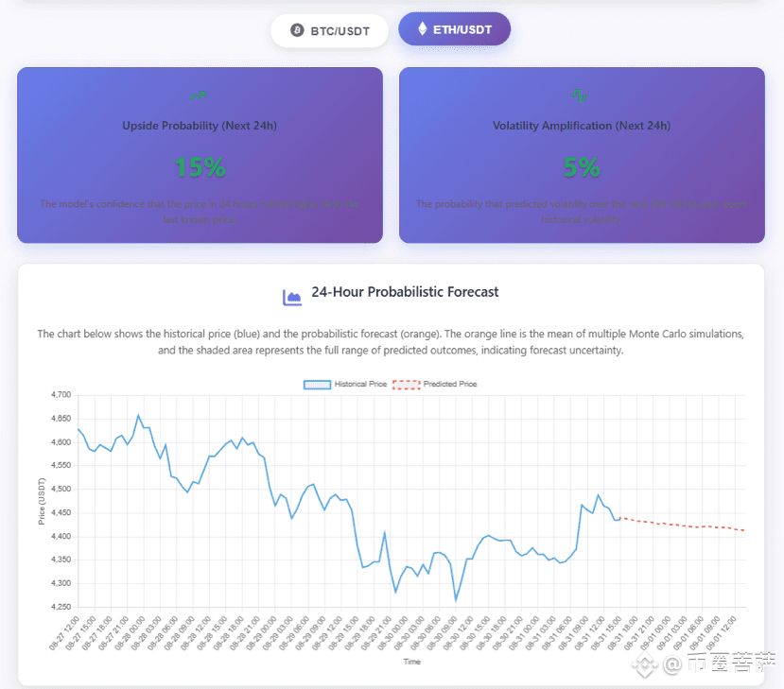
Task: Click the upward trend arrow icon
Action: pyautogui.click(x=198, y=95)
